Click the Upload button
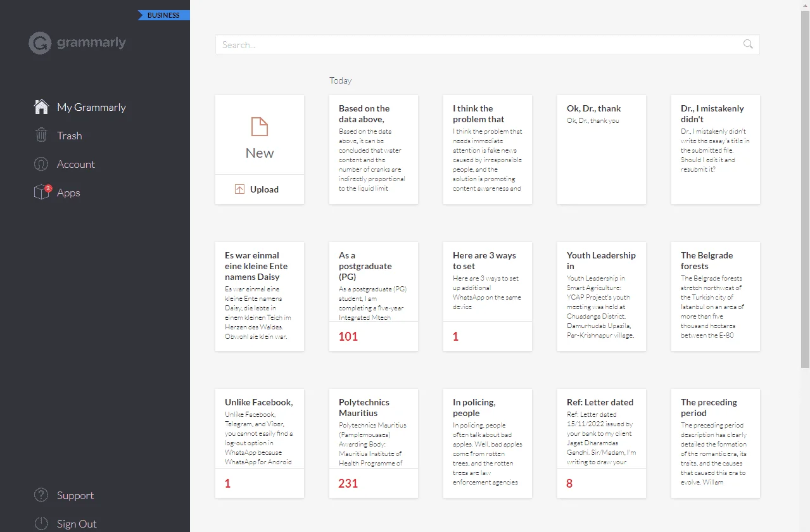Viewport: 810px width, 532px height. click(260, 189)
